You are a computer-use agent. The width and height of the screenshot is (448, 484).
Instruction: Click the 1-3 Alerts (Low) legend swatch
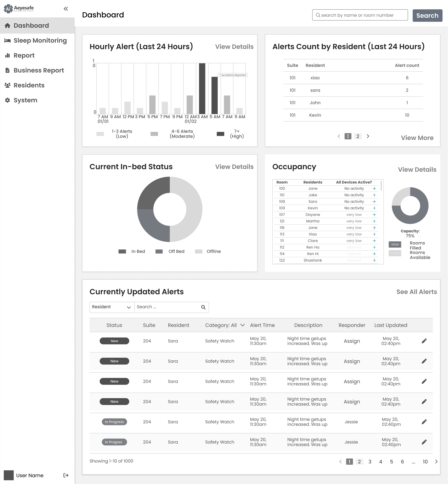coord(100,134)
